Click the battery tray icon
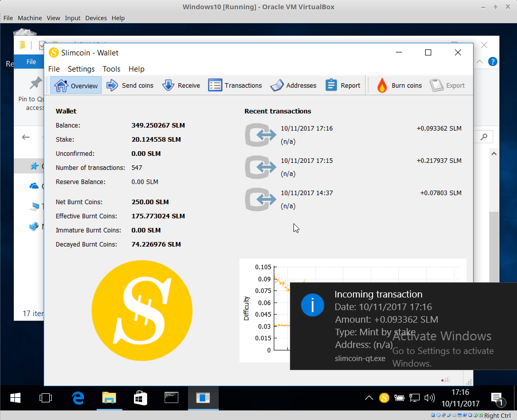This screenshot has height=420, width=517. [399, 398]
